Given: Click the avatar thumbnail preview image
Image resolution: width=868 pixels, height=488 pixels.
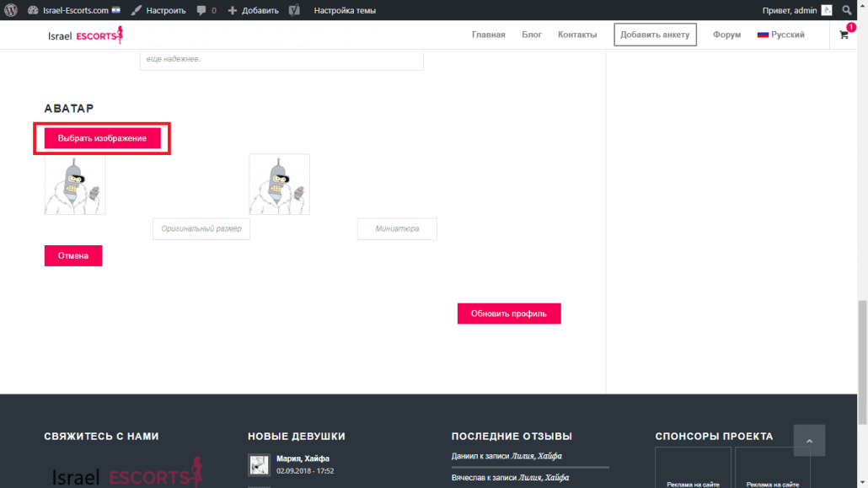Looking at the screenshot, I should pyautogui.click(x=280, y=185).
